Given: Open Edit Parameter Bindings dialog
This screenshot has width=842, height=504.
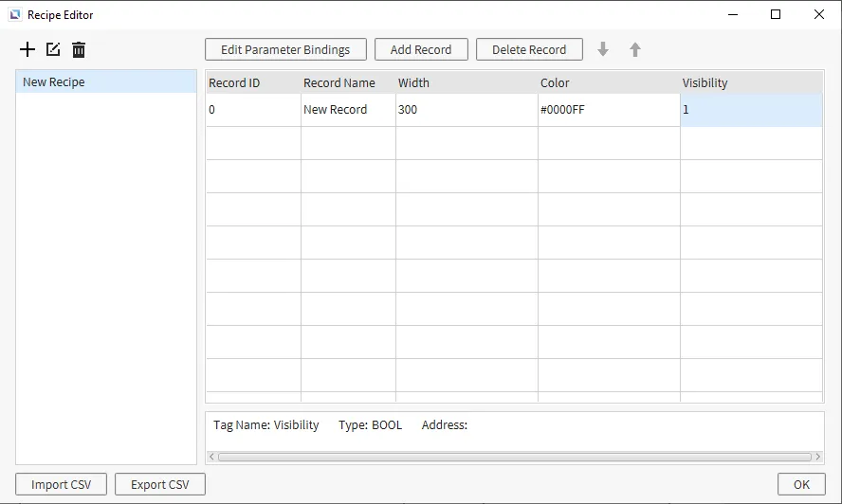Looking at the screenshot, I should (x=285, y=49).
